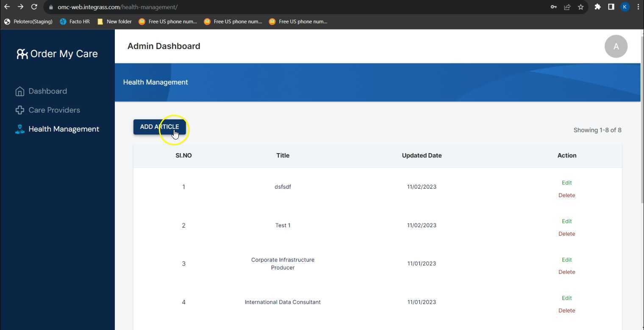Click the Order My Care logo icon
Screen dimensions: 644x330
pos(22,54)
